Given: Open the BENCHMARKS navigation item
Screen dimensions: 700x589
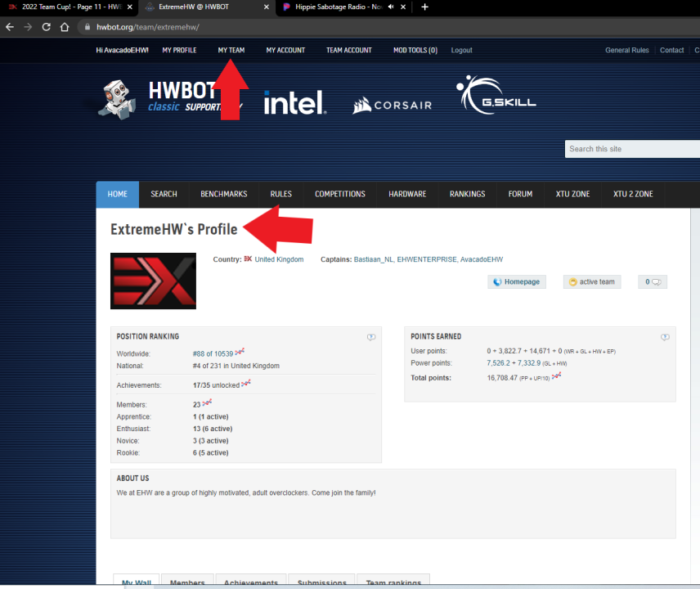Looking at the screenshot, I should (x=223, y=194).
